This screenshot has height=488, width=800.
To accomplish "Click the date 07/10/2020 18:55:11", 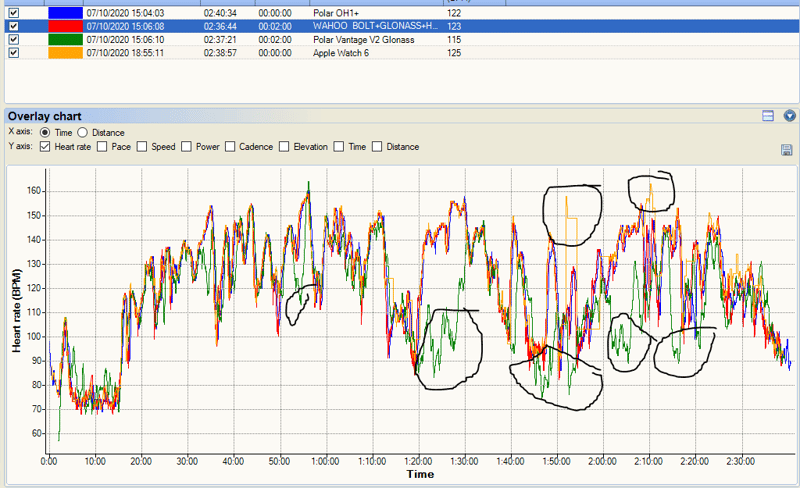I will coord(126,53).
